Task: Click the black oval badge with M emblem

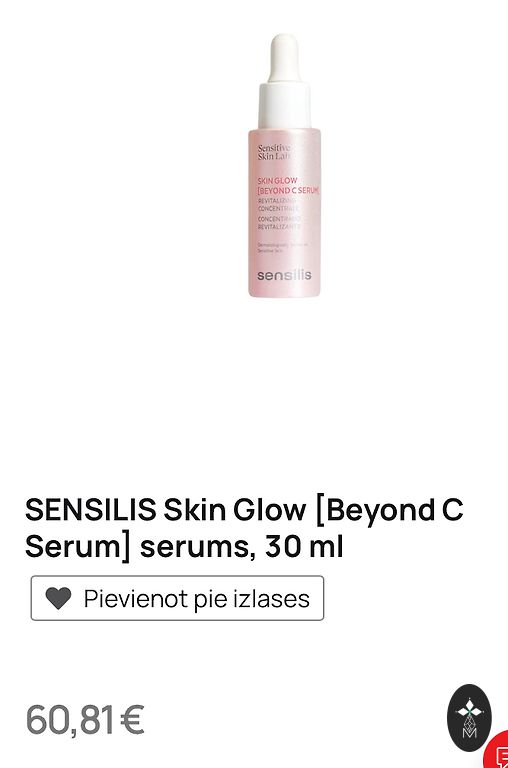Action: [469, 718]
